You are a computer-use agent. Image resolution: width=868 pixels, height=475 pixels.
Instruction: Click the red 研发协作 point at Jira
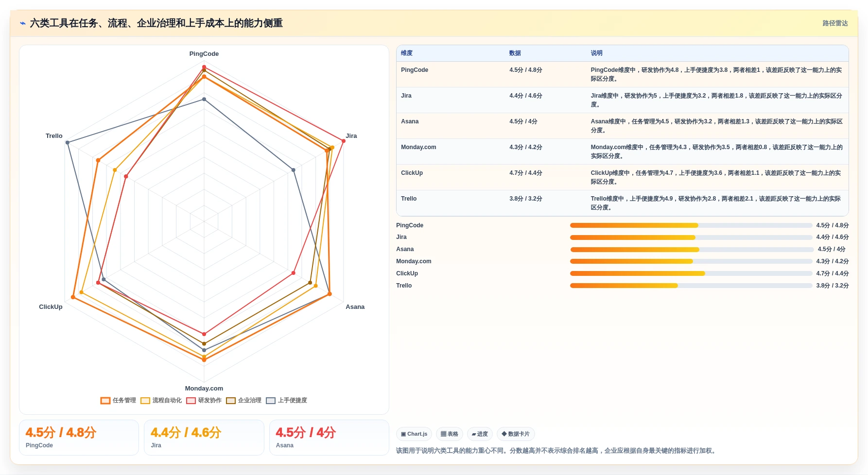344,141
